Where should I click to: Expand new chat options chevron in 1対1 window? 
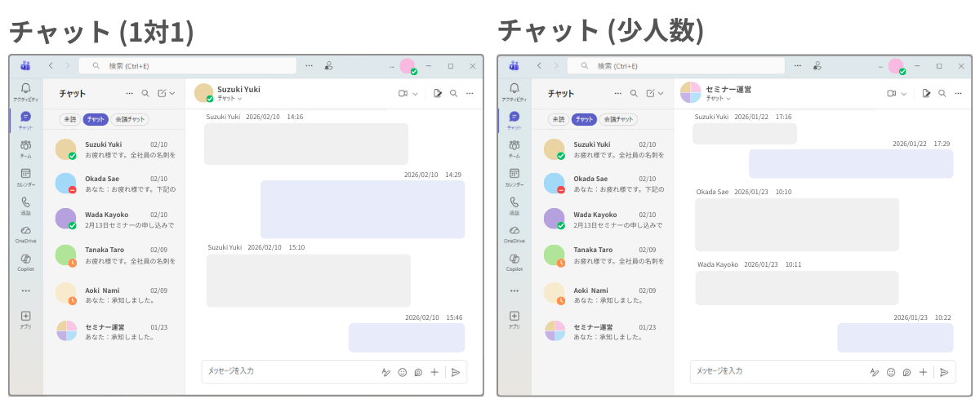click(x=172, y=93)
